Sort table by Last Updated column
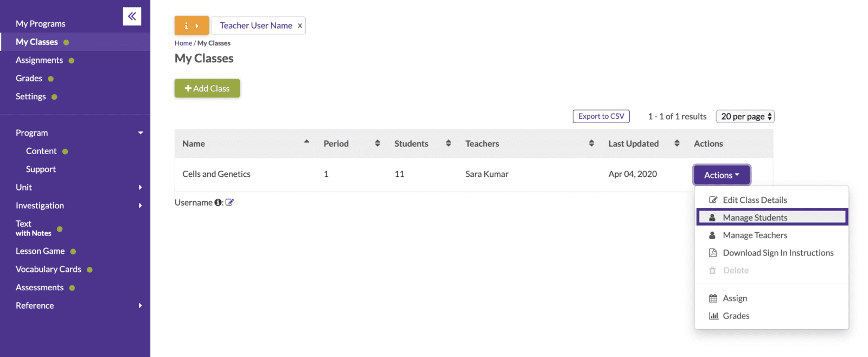The image size is (868, 357). pos(676,143)
